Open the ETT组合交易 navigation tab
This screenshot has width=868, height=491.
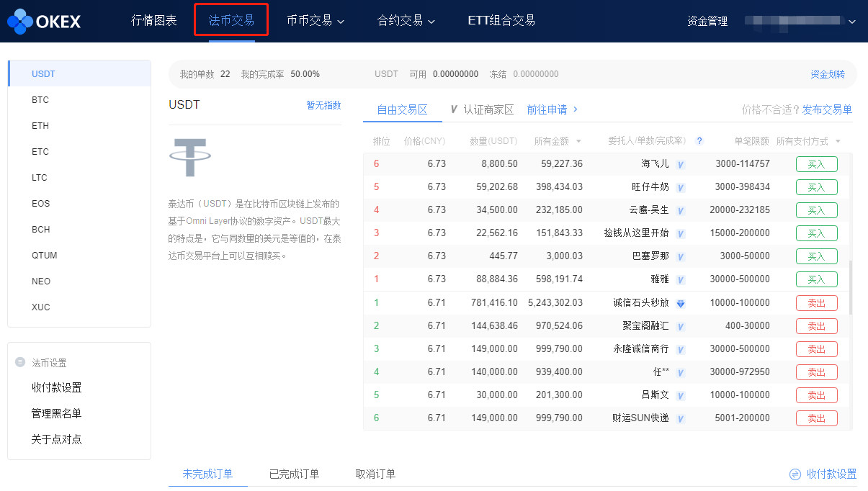tap(501, 20)
